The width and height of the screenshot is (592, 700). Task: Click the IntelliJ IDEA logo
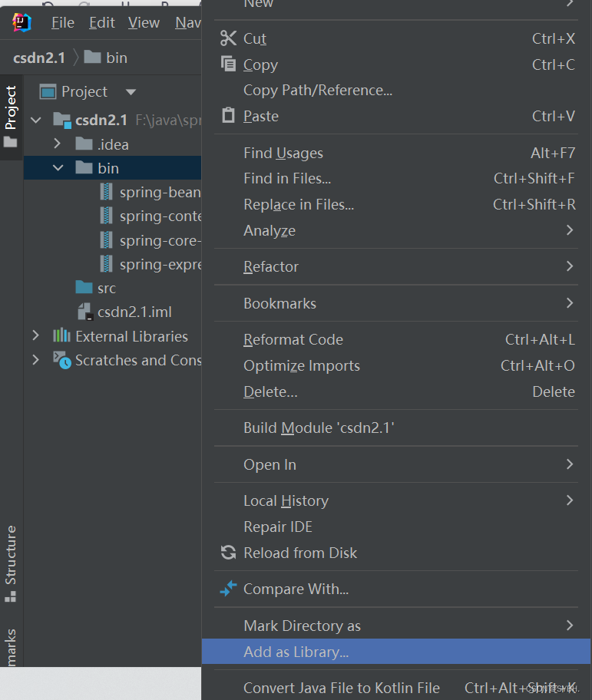click(x=21, y=22)
